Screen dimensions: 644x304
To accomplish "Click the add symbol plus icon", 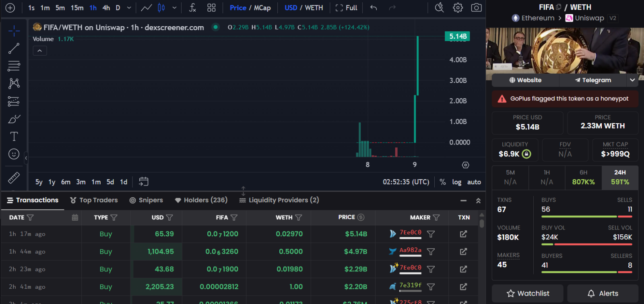I will click(x=10, y=8).
